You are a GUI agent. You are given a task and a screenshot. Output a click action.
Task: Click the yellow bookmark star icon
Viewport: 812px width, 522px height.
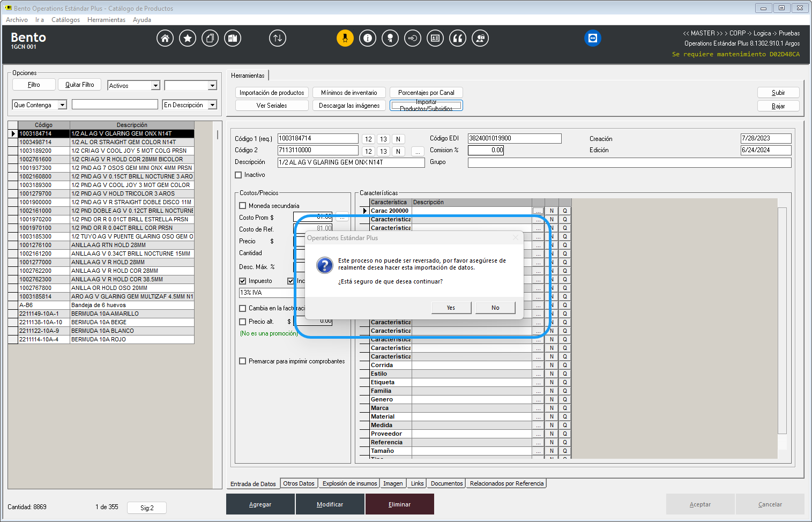(x=345, y=38)
